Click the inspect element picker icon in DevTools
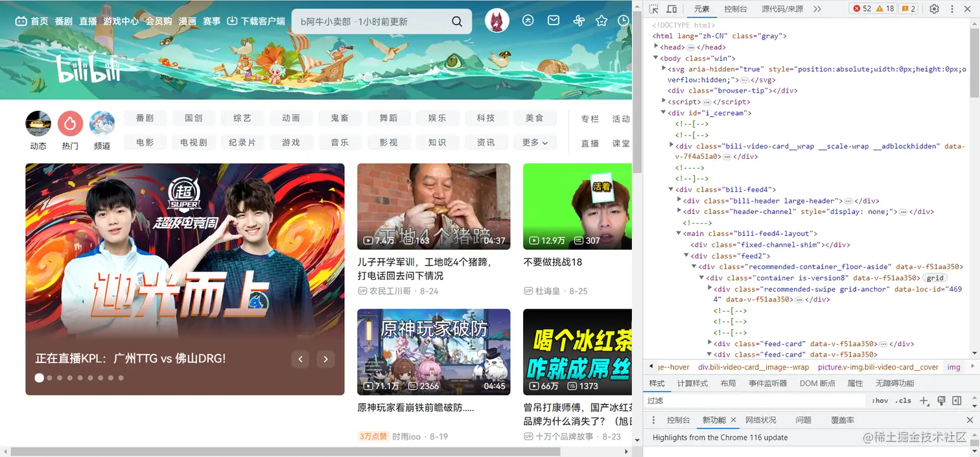The width and height of the screenshot is (980, 457). tap(654, 9)
